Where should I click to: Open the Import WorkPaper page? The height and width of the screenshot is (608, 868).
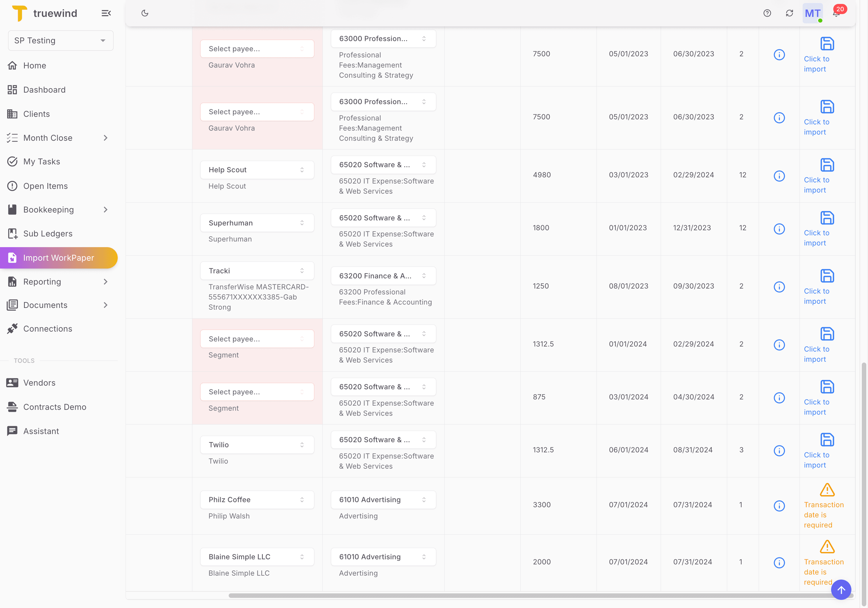coord(59,258)
